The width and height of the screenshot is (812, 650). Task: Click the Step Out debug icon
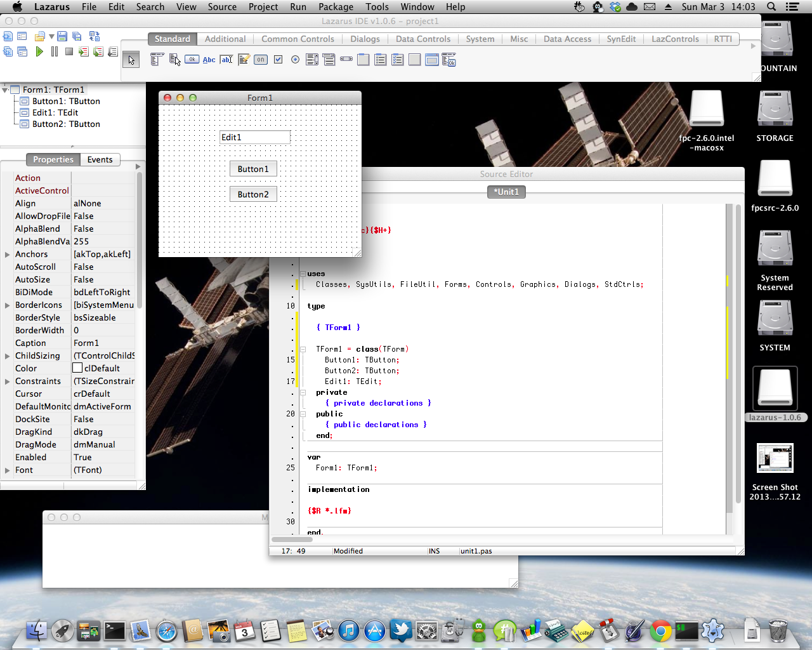[x=113, y=51]
